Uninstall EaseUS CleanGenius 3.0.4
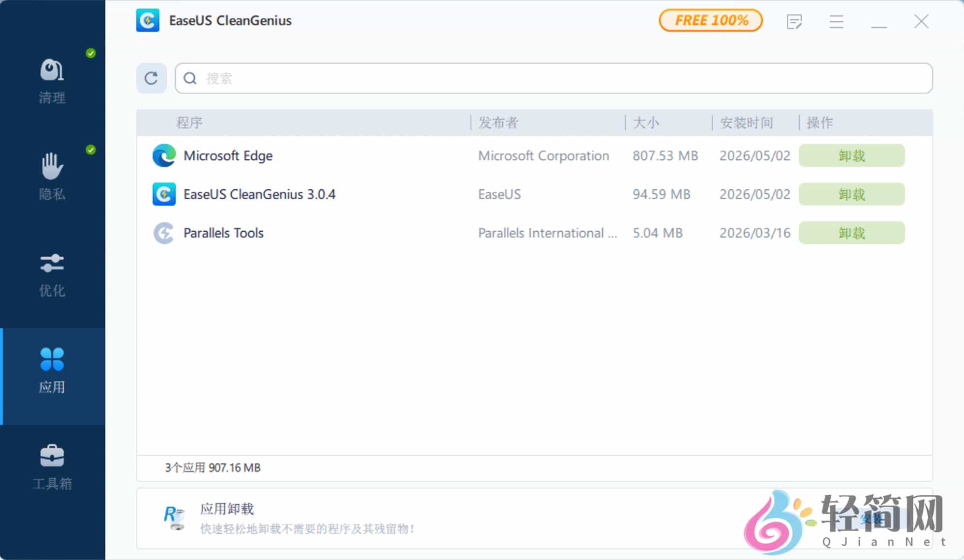 tap(851, 194)
